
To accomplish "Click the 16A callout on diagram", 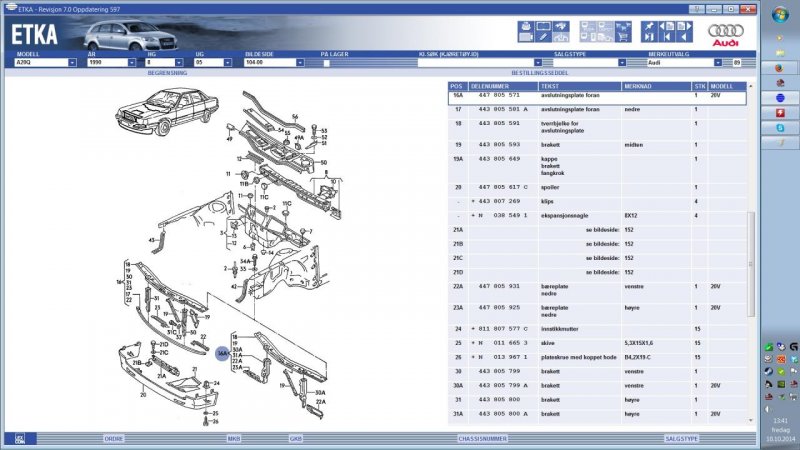I will pyautogui.click(x=222, y=353).
